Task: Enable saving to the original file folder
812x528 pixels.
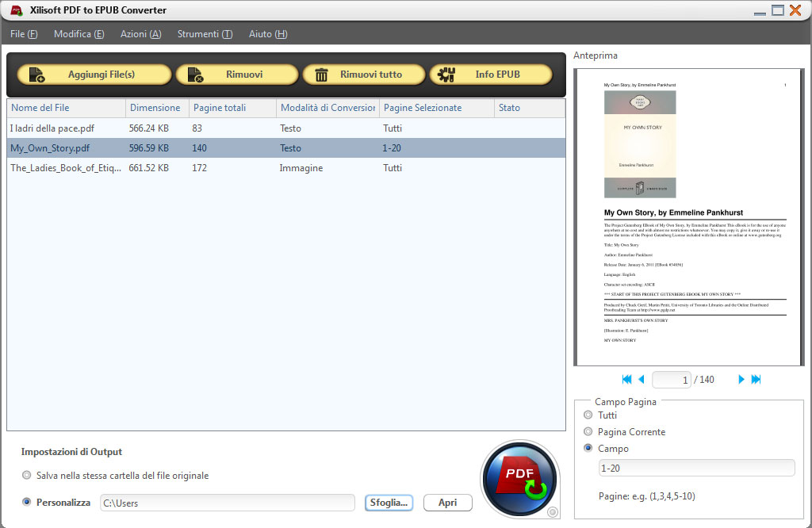Action: [26, 475]
